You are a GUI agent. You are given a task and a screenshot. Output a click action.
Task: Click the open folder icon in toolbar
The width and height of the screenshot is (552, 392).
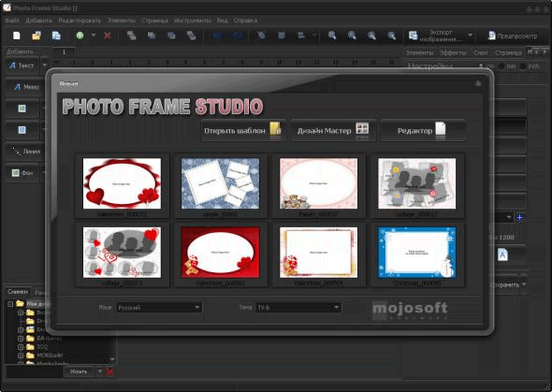[x=36, y=36]
